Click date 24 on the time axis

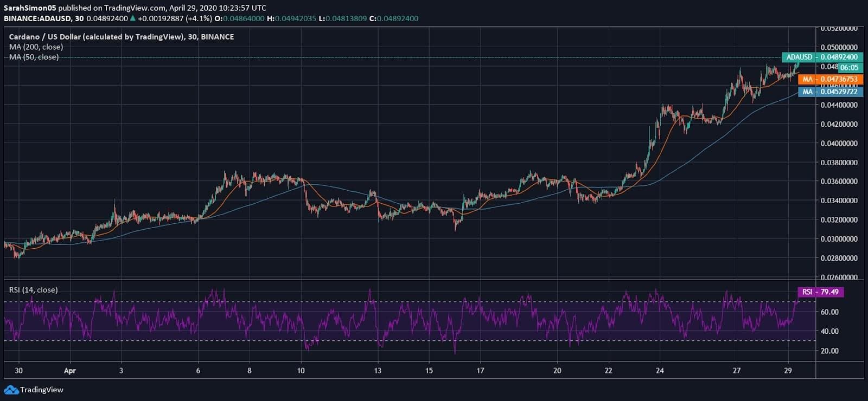(x=659, y=371)
